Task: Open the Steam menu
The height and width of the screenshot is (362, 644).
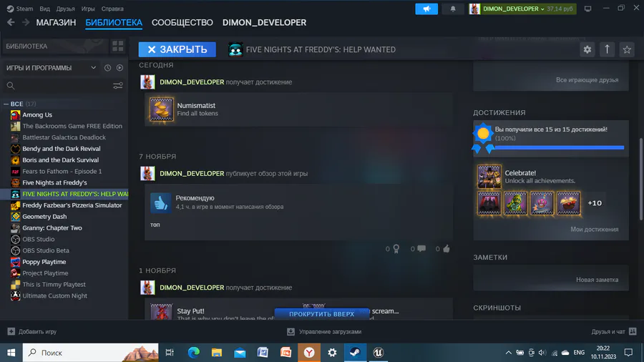Action: (x=20, y=9)
